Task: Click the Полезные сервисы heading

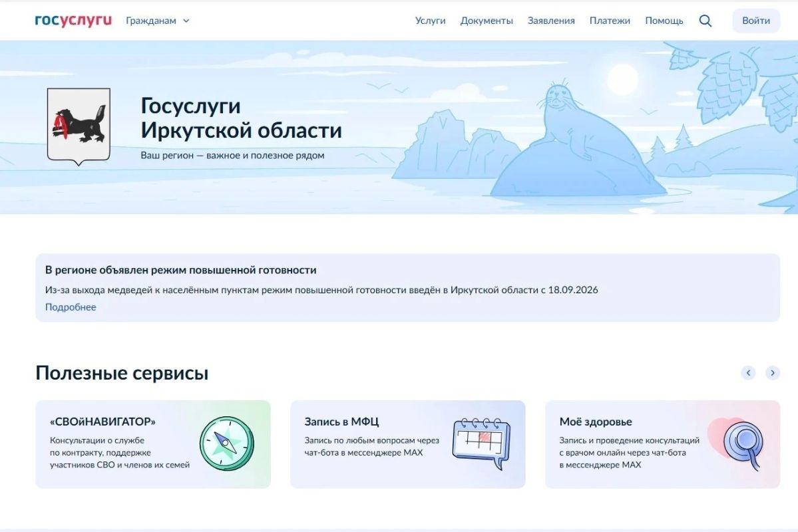Action: point(122,373)
